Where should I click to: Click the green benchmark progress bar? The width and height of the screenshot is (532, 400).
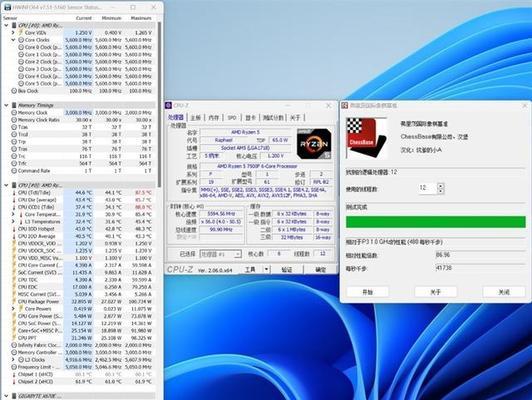(436, 222)
